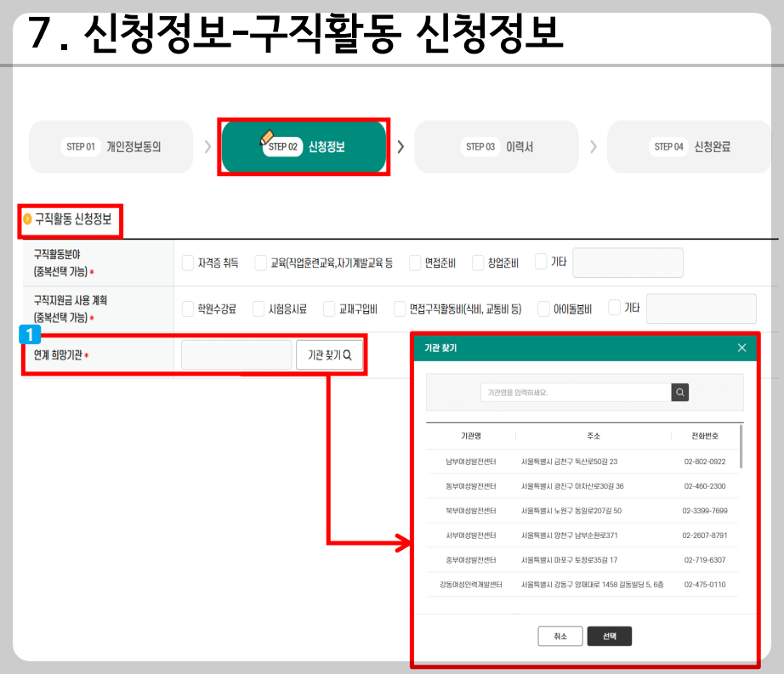Open STEP 03 이력서 step

497,146
